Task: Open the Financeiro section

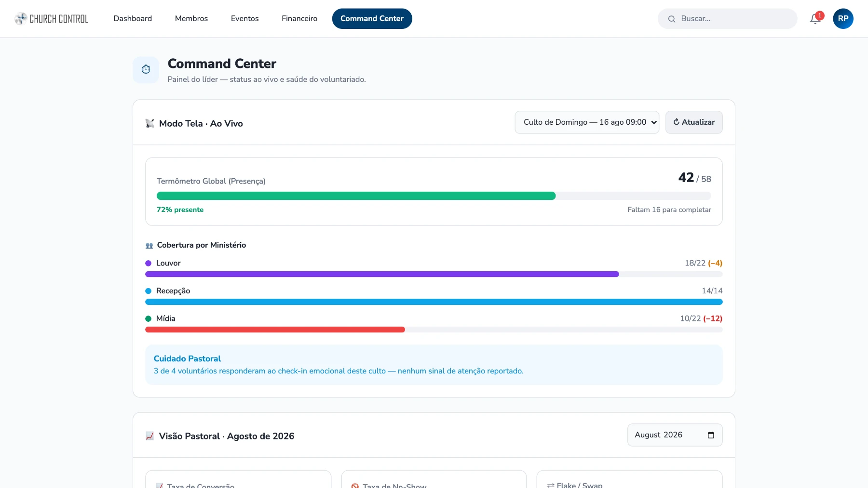Action: [x=299, y=19]
